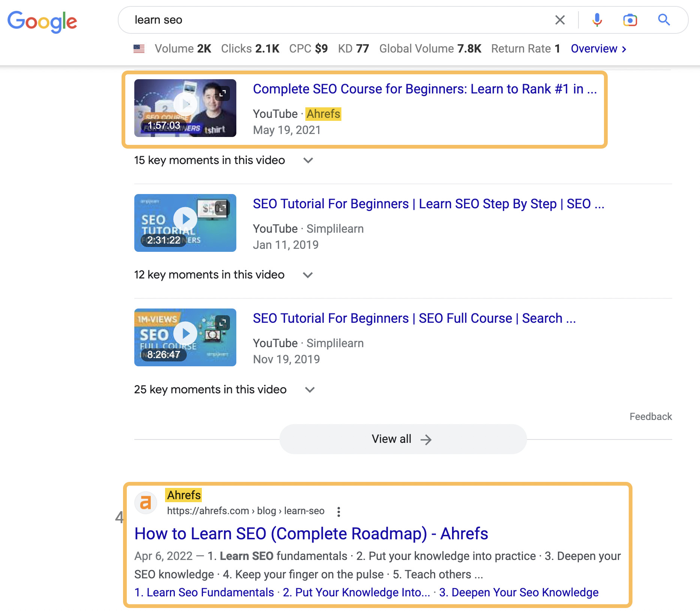Screen dimensions: 700x611
Task: Play the SEO Full Course video thumbnail
Action: point(185,333)
